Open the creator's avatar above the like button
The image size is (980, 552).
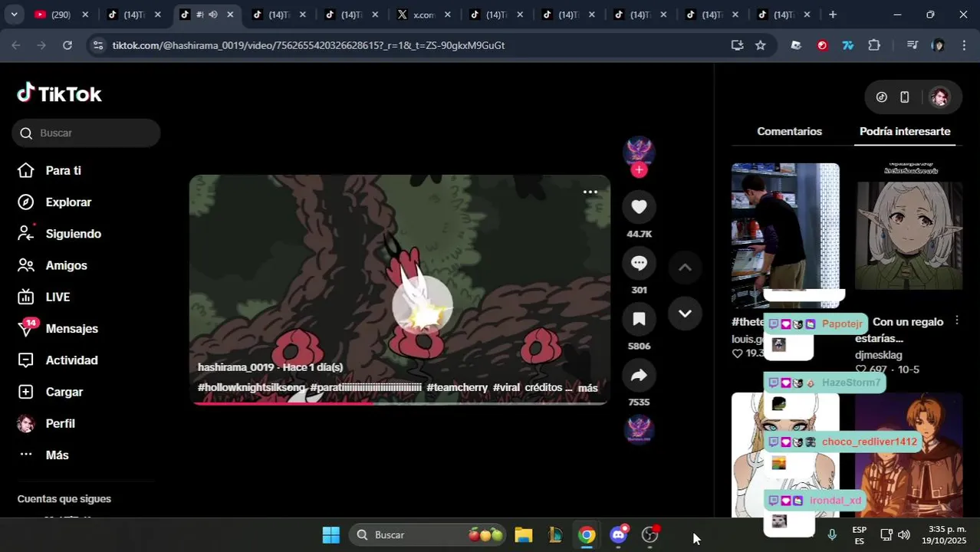click(639, 151)
